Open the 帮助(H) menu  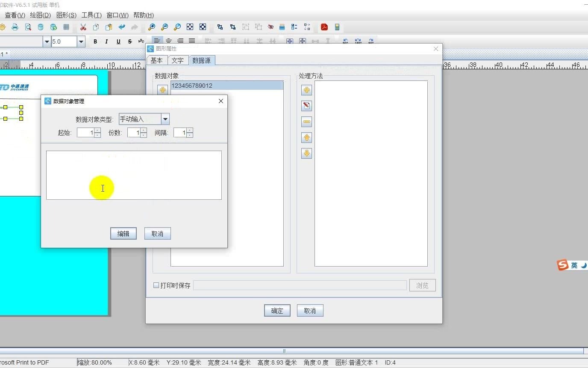[x=144, y=15]
